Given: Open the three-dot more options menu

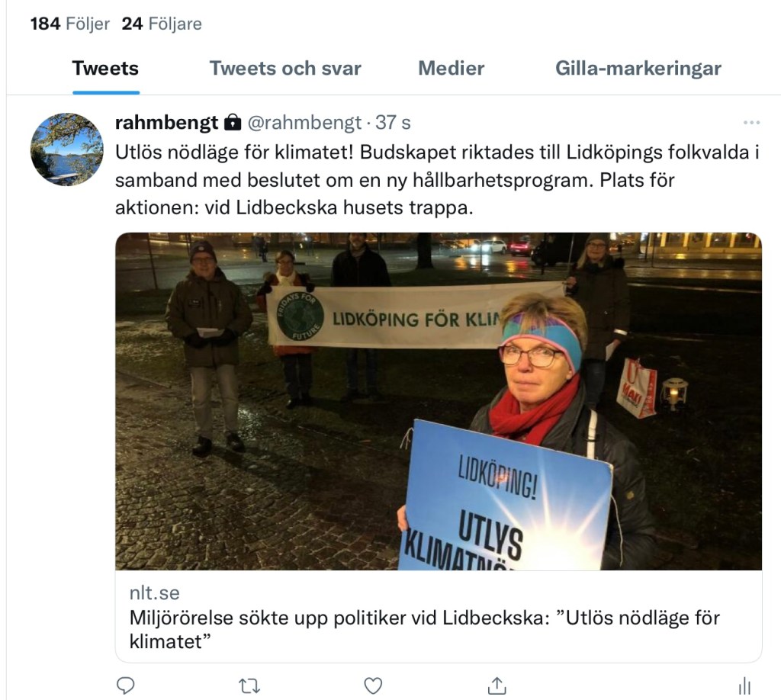Looking at the screenshot, I should click(x=751, y=123).
